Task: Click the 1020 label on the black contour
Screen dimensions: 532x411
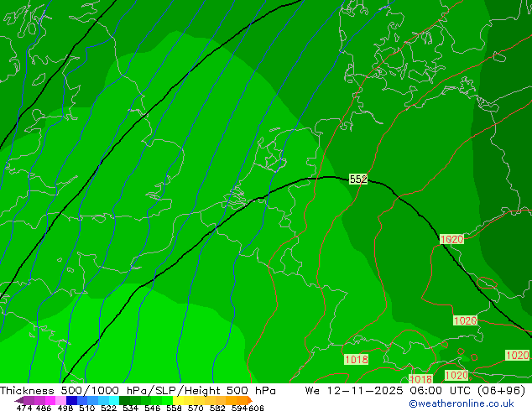Action: pyautogui.click(x=451, y=239)
